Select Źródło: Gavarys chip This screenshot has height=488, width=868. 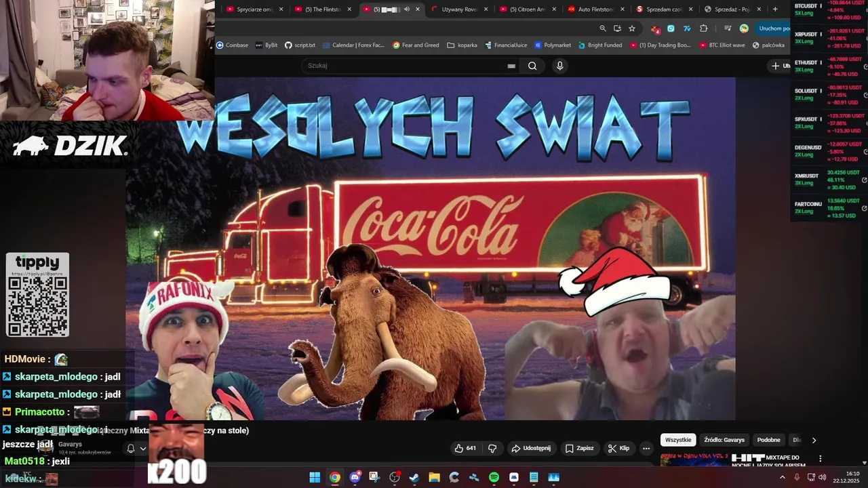(x=724, y=440)
